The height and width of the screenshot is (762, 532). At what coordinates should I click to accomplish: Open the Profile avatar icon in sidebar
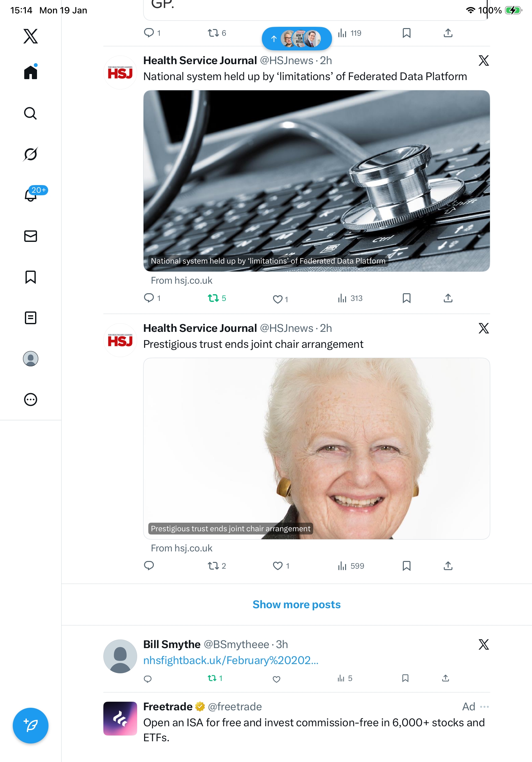coord(31,358)
